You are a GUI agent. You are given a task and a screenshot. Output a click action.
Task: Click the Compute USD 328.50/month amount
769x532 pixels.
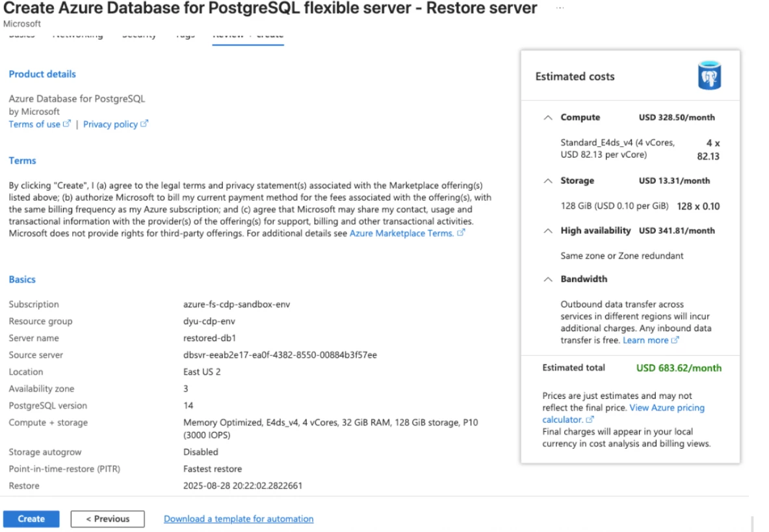677,118
